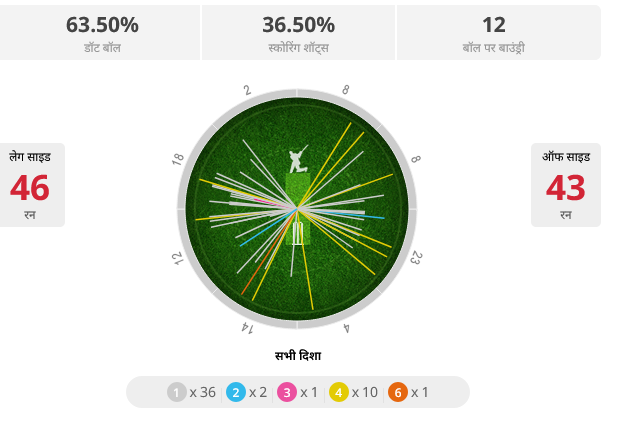Viewport: 620px width, 436px height.
Task: Click the leg side 46 runs panel
Action: [32, 185]
